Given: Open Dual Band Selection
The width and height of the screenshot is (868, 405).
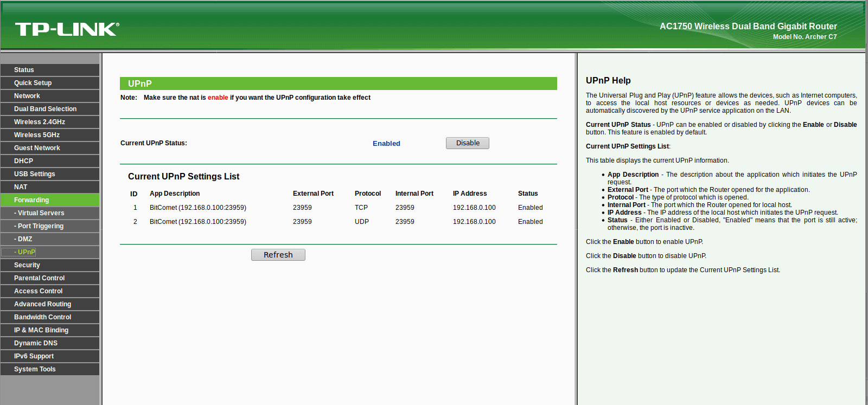Looking at the screenshot, I should coord(50,109).
